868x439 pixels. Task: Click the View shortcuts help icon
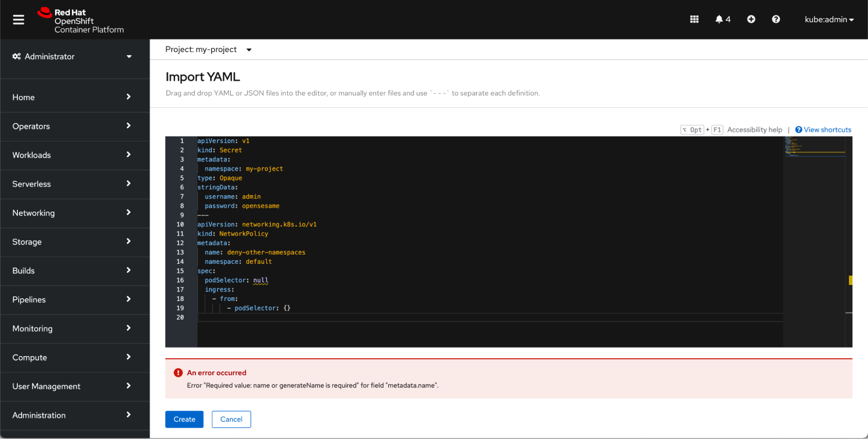(x=799, y=130)
